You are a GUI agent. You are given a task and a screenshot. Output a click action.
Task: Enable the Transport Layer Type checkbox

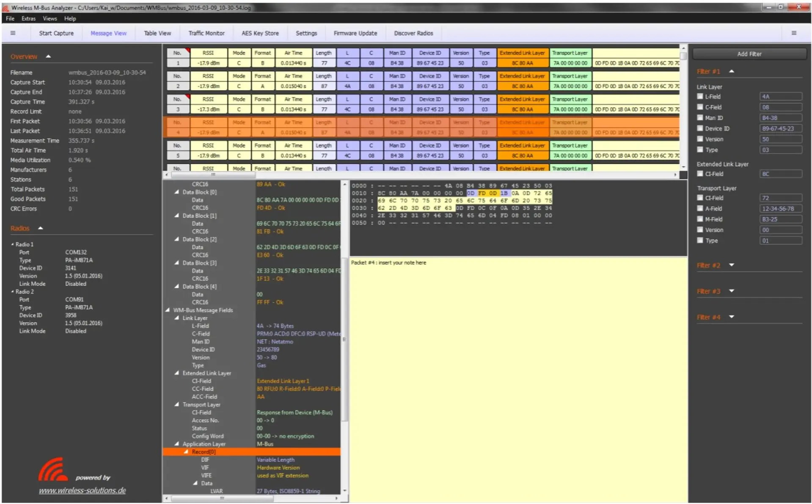pos(700,240)
